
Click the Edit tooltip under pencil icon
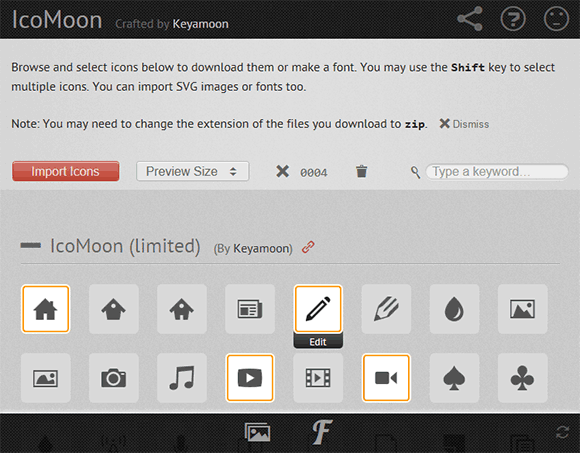[x=318, y=342]
